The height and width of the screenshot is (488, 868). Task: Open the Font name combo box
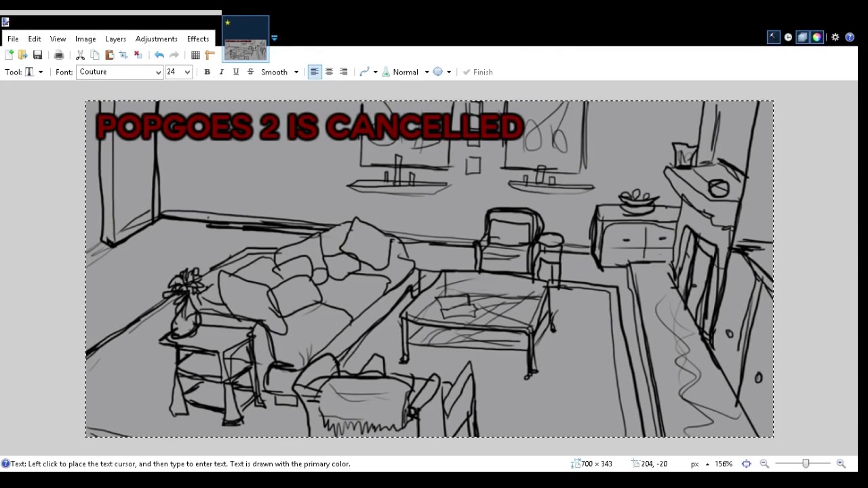pyautogui.click(x=119, y=72)
